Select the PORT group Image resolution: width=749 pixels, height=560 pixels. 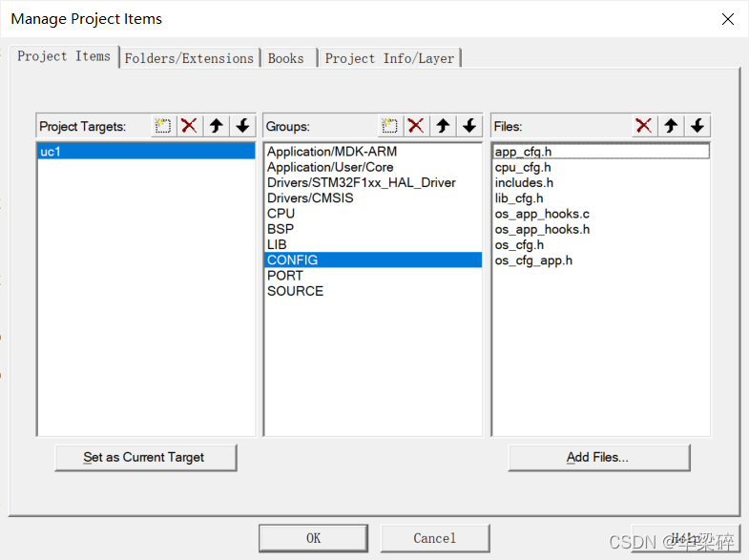372,276
